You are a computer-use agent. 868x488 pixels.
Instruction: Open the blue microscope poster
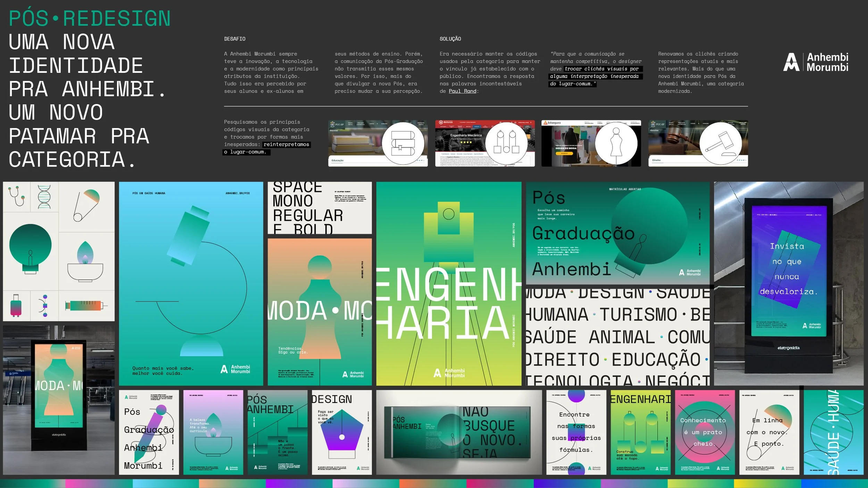click(x=191, y=283)
